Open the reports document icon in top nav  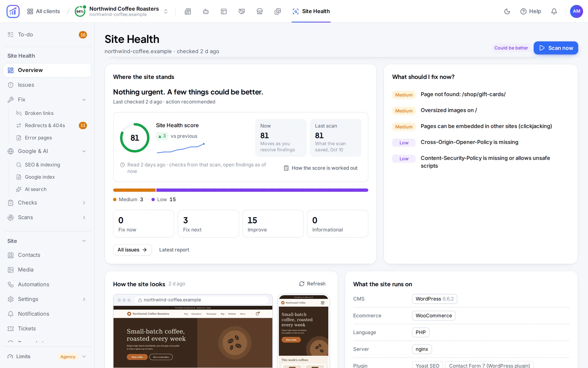[x=188, y=11]
